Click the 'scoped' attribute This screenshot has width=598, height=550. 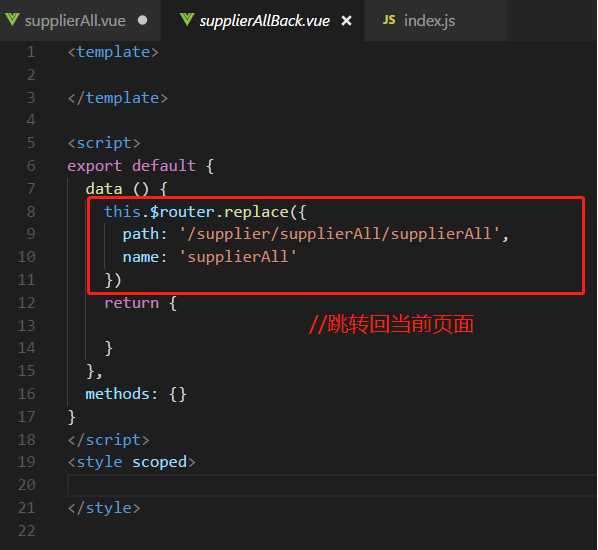coord(159,462)
